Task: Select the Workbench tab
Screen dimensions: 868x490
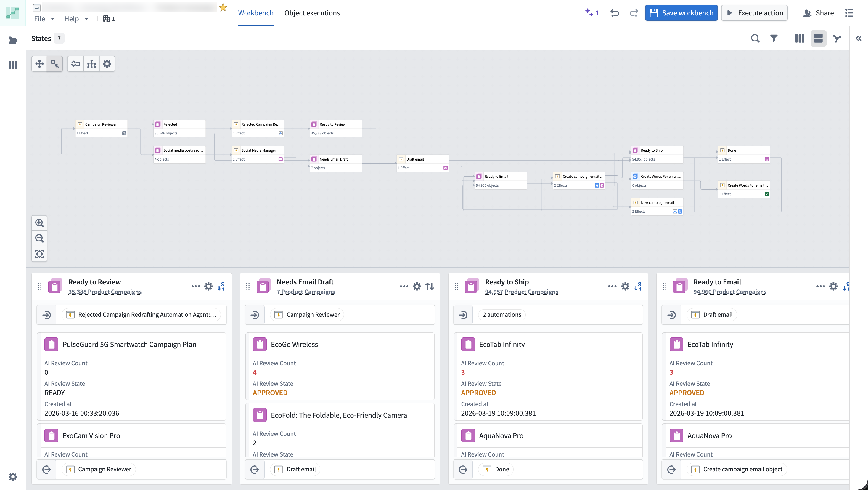Action: pyautogui.click(x=256, y=13)
